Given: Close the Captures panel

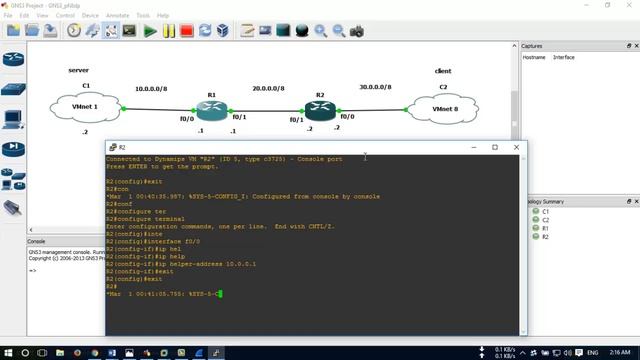Looking at the screenshot, I should click(636, 46).
